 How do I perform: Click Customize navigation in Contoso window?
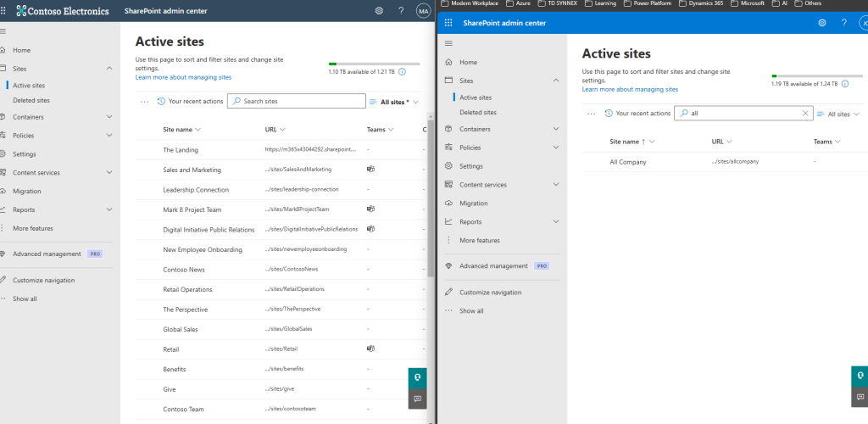click(x=44, y=280)
